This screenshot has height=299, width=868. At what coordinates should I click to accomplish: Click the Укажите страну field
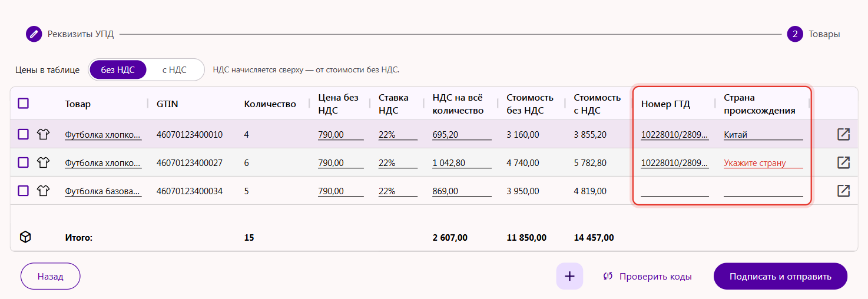[763, 163]
